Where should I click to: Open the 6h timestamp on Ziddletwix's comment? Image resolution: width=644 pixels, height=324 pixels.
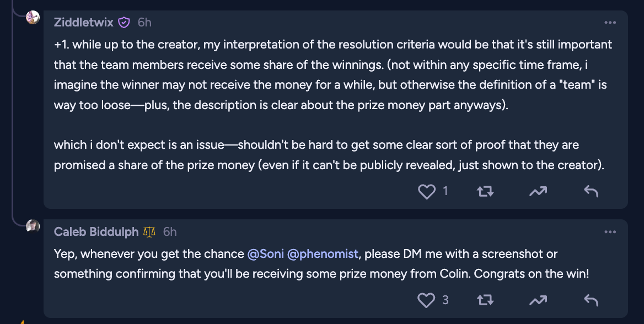pyautogui.click(x=144, y=23)
